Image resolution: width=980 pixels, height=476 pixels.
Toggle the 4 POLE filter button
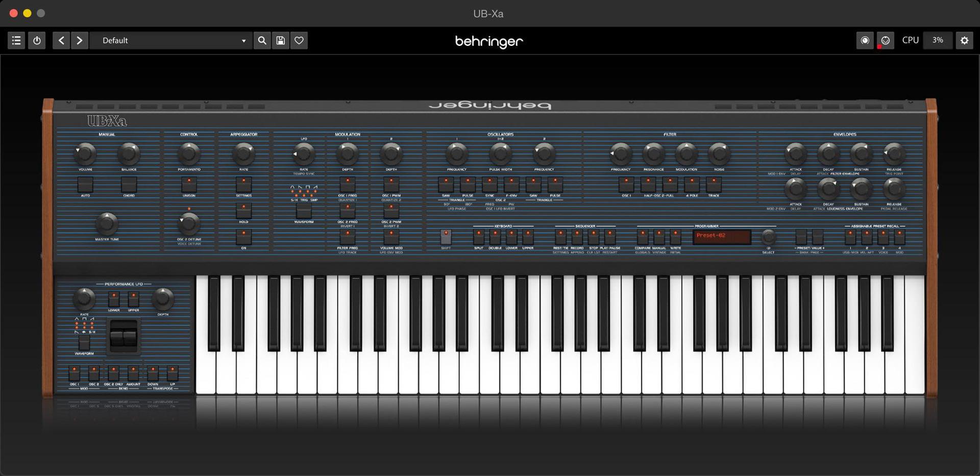tap(692, 185)
